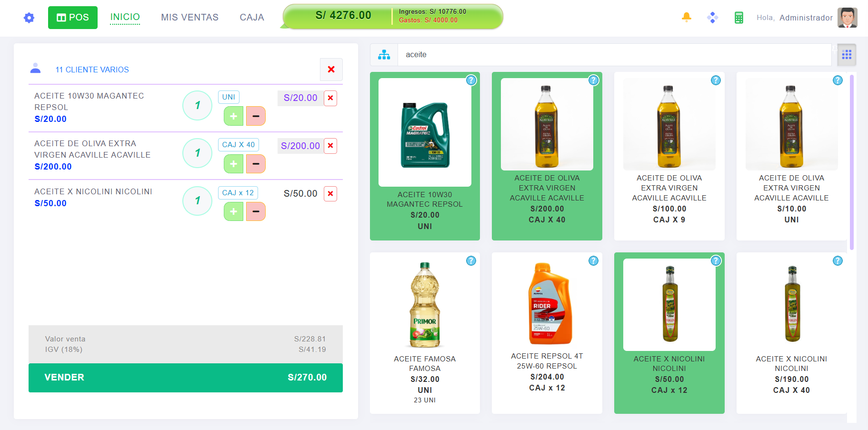Click the VENDER S/270.00 button
The width and height of the screenshot is (868, 430).
point(186,378)
